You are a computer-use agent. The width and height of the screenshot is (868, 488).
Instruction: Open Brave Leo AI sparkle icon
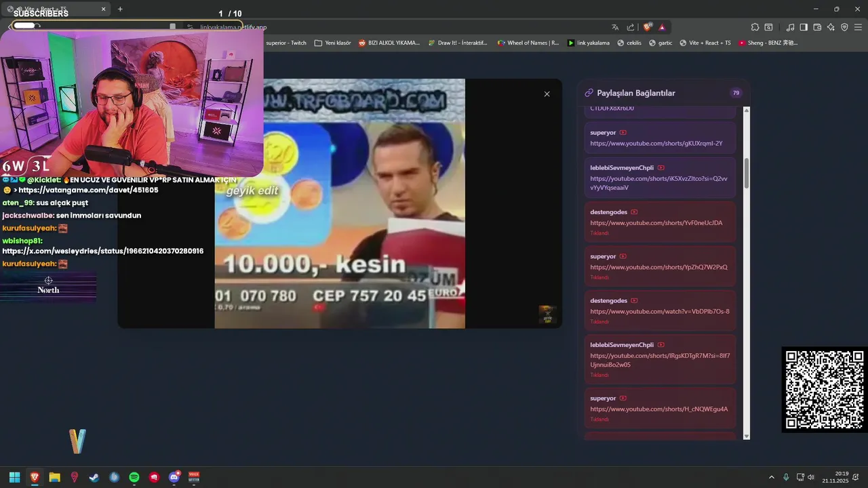pyautogui.click(x=831, y=27)
